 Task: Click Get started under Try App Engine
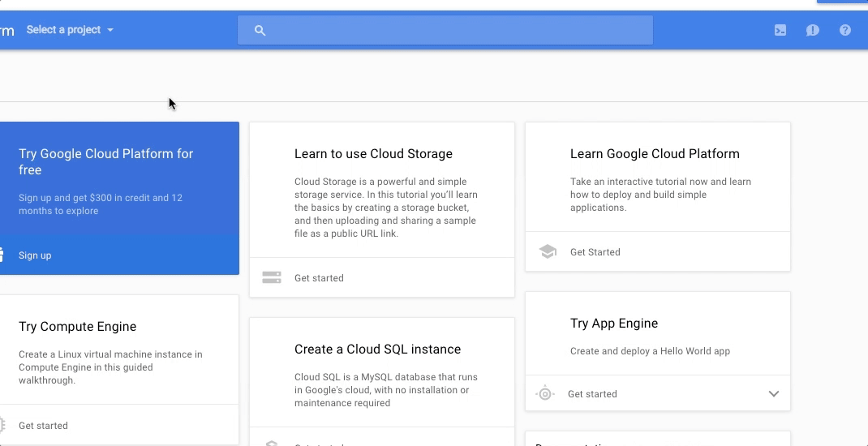pyautogui.click(x=592, y=394)
